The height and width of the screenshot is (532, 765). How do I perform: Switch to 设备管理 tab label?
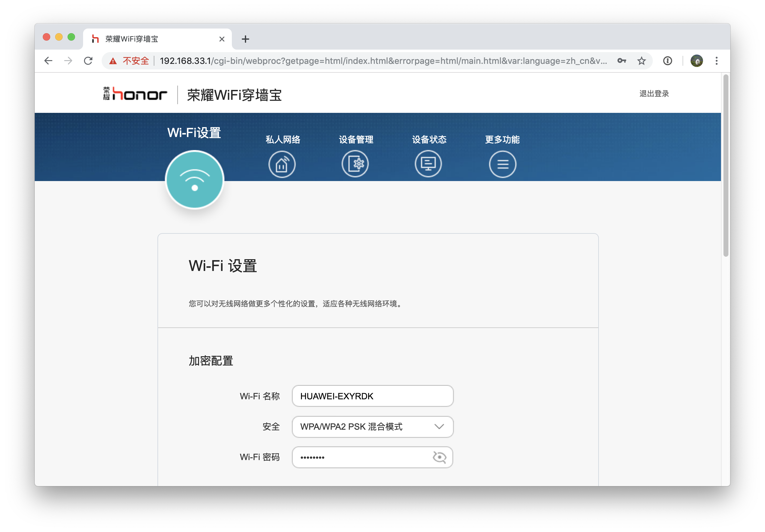click(356, 139)
